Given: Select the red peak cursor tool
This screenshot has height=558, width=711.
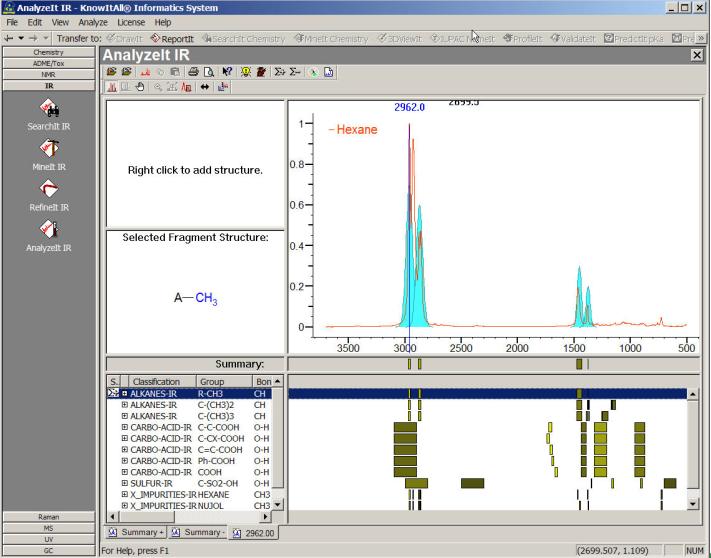Looking at the screenshot, I should pyautogui.click(x=112, y=87).
